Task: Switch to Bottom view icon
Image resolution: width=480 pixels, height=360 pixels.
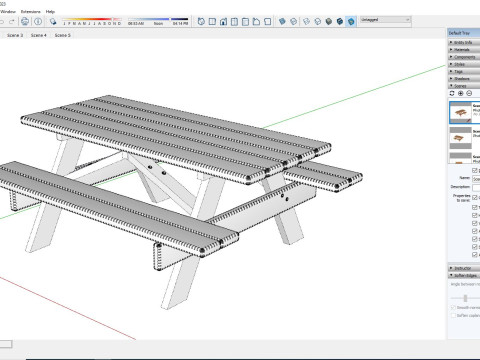Action: (x=267, y=22)
